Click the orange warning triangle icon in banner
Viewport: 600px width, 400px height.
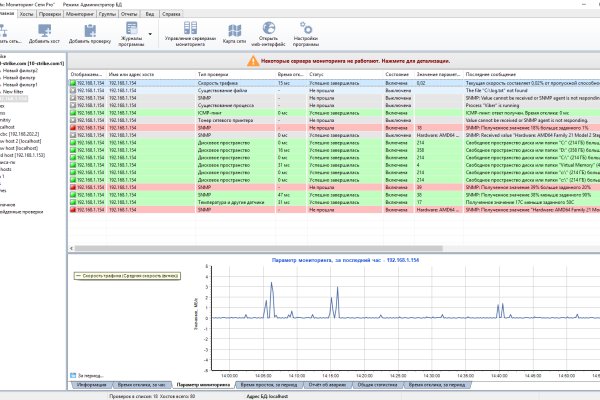(x=254, y=61)
